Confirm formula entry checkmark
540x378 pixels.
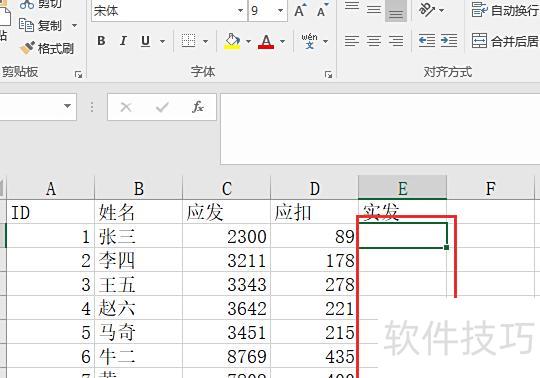pyautogui.click(x=162, y=107)
